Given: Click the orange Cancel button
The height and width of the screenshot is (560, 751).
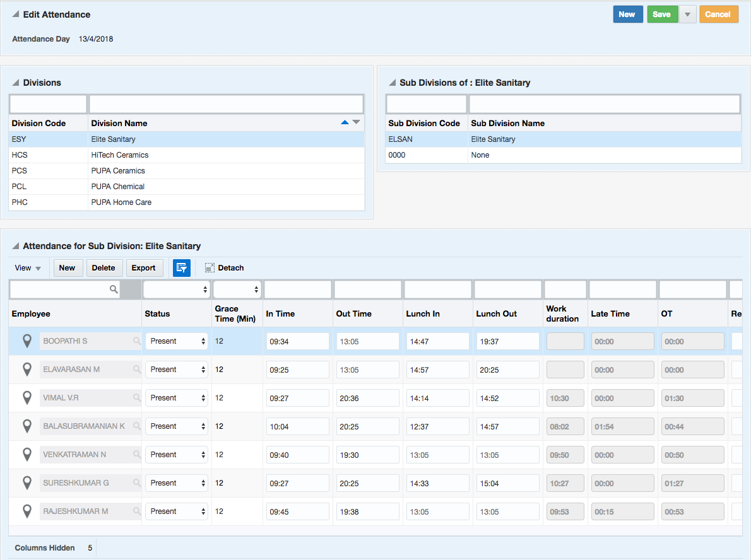Looking at the screenshot, I should (x=718, y=15).
